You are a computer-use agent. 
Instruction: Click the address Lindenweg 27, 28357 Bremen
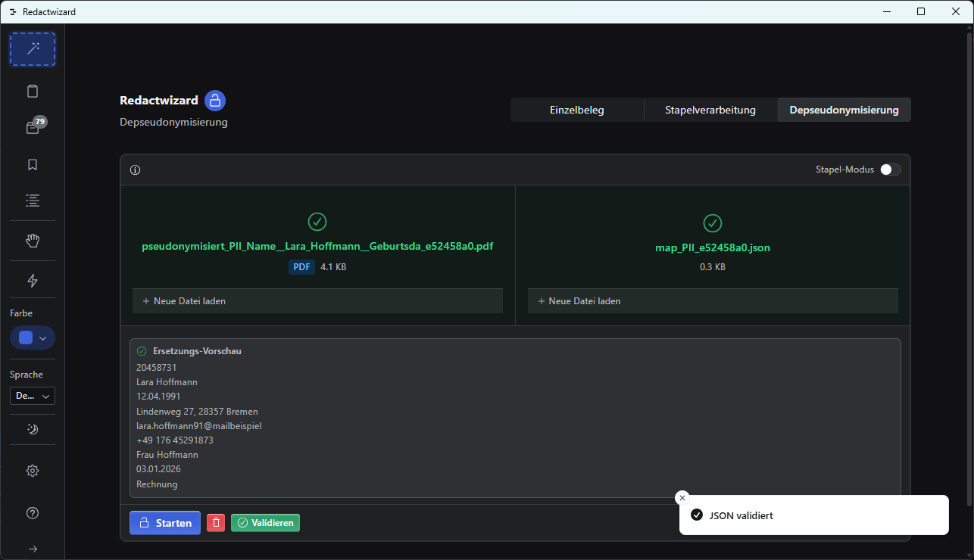pyautogui.click(x=197, y=412)
